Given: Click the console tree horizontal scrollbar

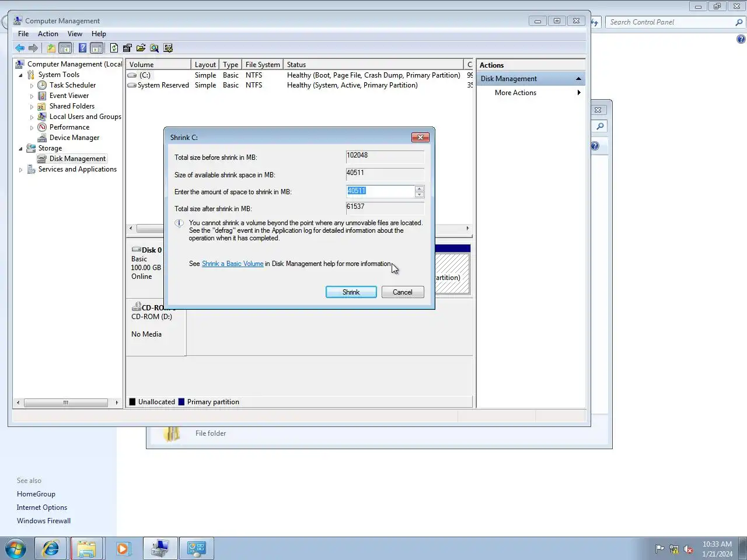Looking at the screenshot, I should (66, 402).
